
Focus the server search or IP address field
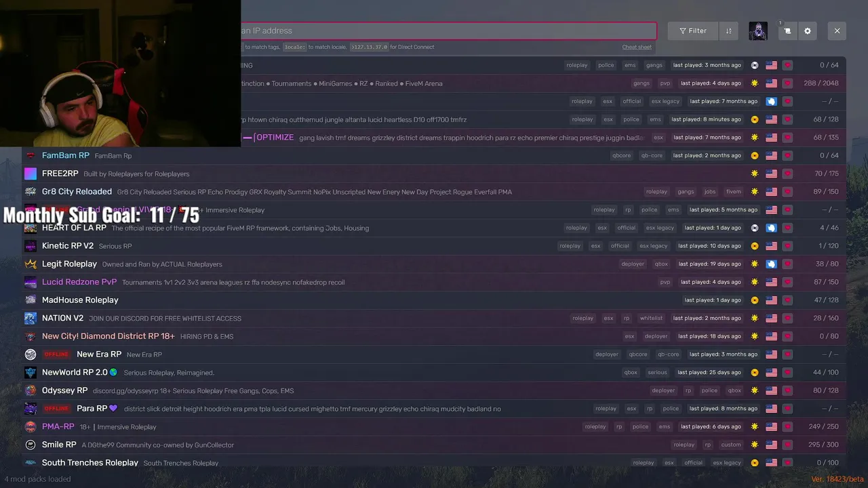point(448,30)
